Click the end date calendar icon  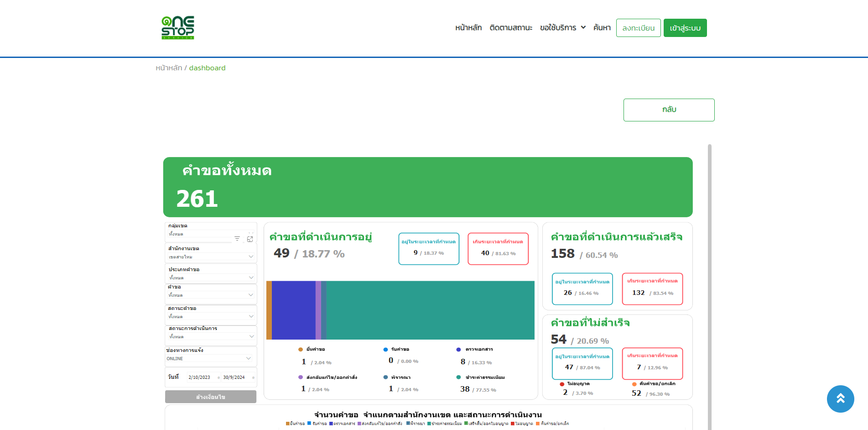click(x=253, y=378)
